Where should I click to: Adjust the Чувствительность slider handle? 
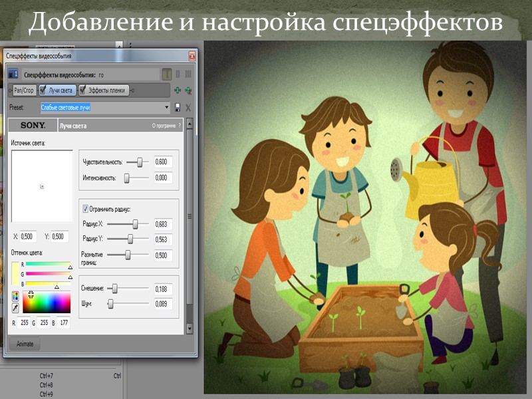click(x=140, y=162)
